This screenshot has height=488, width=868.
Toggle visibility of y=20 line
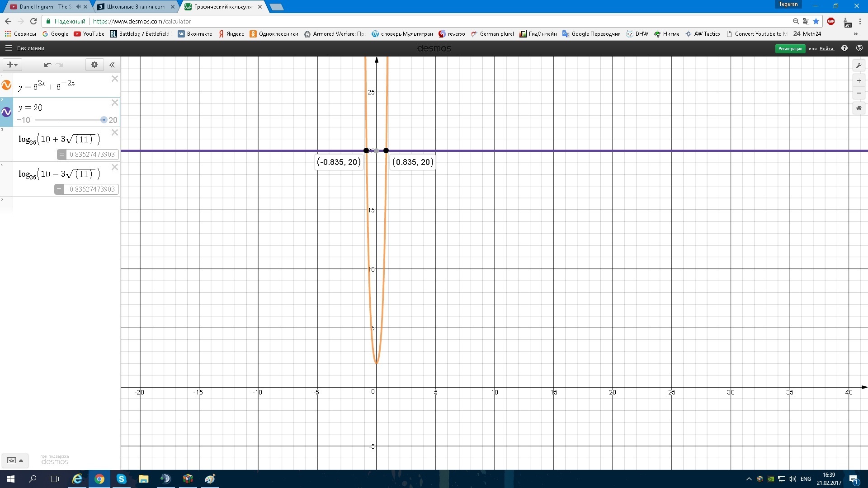(6, 112)
